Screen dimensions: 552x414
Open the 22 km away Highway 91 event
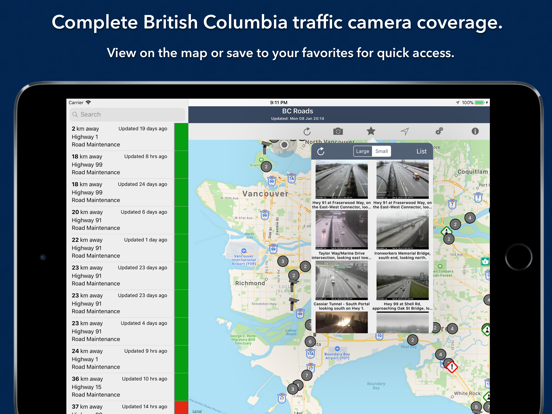click(127, 248)
